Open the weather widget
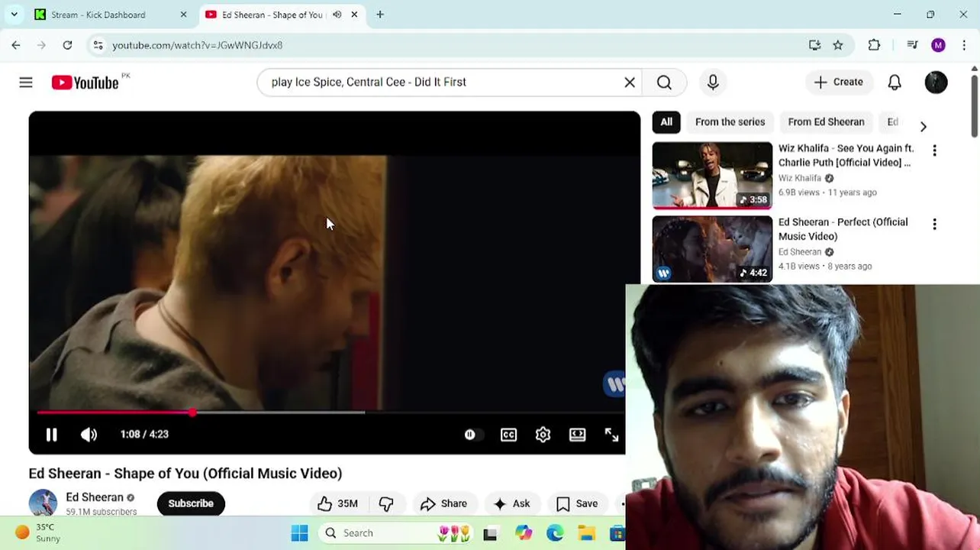The image size is (980, 550). click(x=38, y=533)
